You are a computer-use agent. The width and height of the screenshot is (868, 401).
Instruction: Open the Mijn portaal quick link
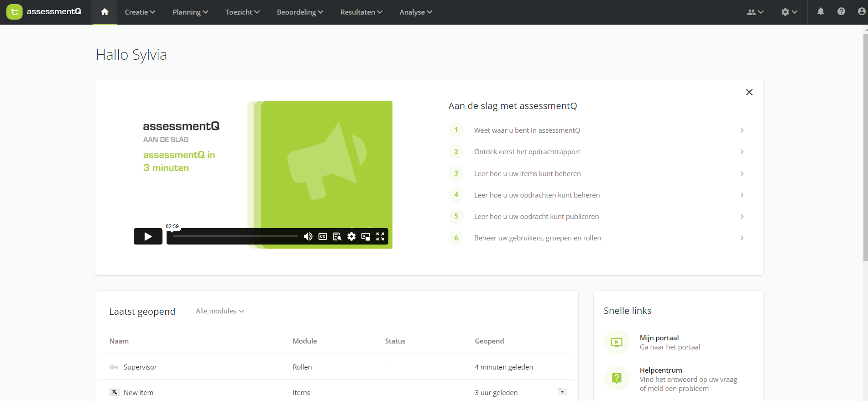click(x=670, y=343)
